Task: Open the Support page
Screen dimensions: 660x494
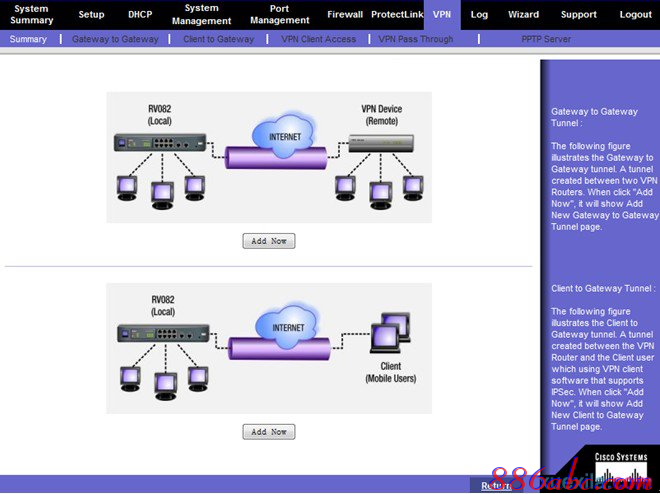Action: point(578,15)
